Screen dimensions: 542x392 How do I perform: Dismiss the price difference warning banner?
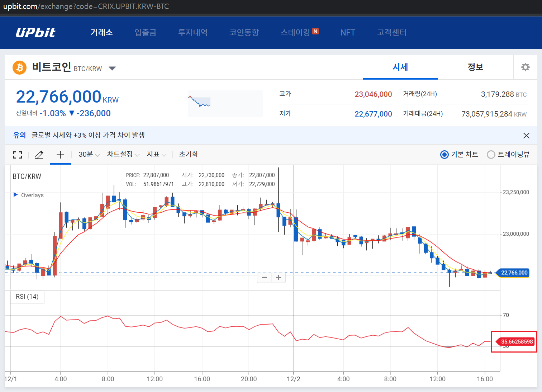[526, 136]
